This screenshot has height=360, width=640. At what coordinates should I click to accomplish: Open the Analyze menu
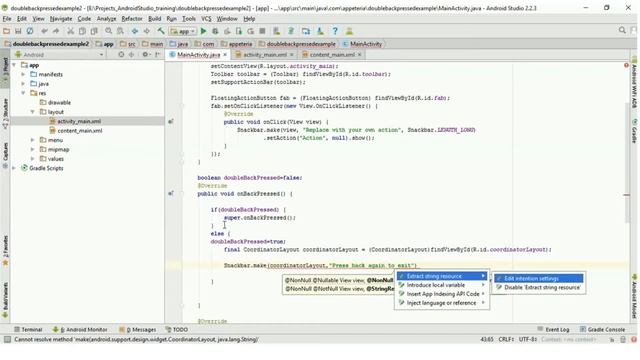coord(106,19)
